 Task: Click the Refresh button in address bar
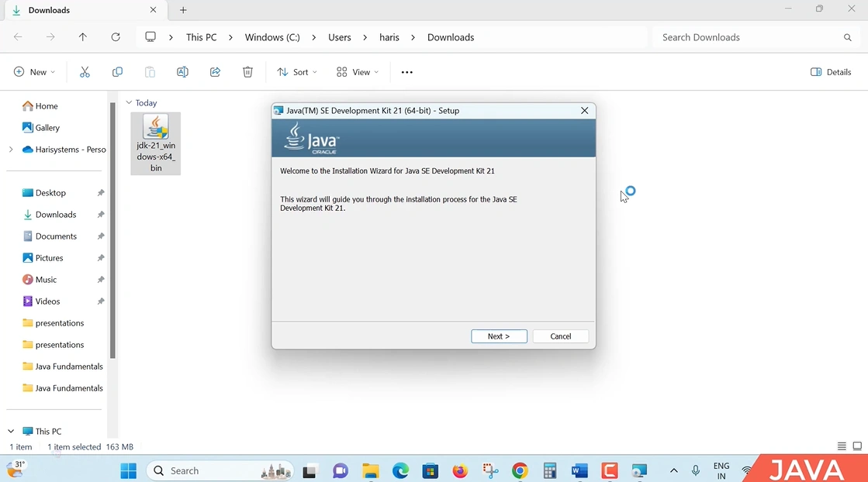(116, 37)
